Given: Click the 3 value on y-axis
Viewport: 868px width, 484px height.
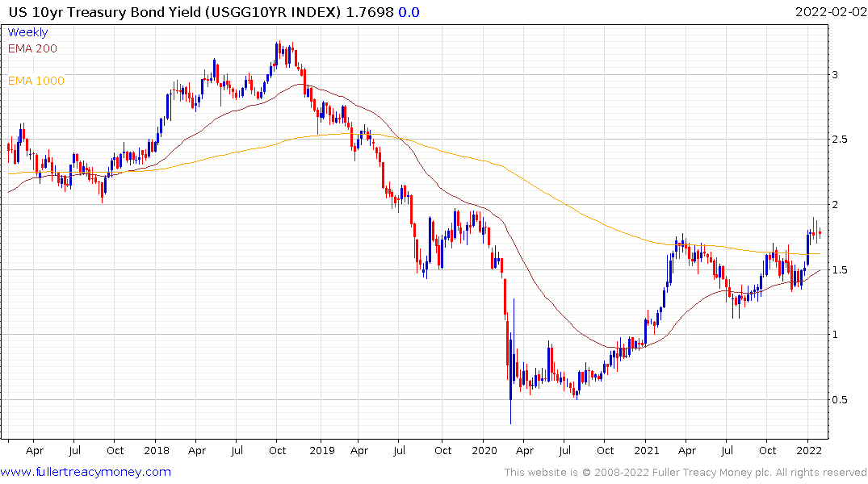Looking at the screenshot, I should 836,75.
